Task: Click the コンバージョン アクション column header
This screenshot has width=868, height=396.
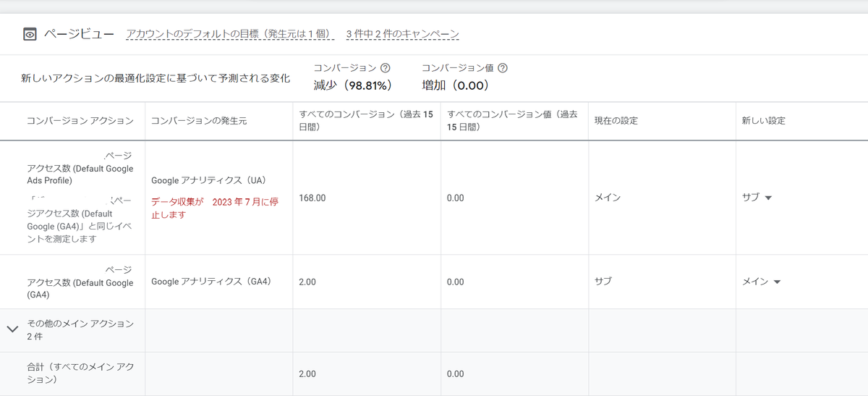Action: pos(80,121)
